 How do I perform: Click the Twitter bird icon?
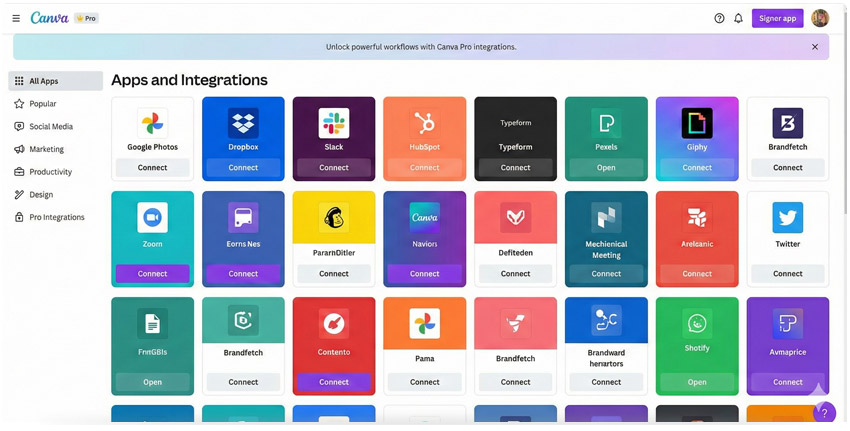coord(788,217)
